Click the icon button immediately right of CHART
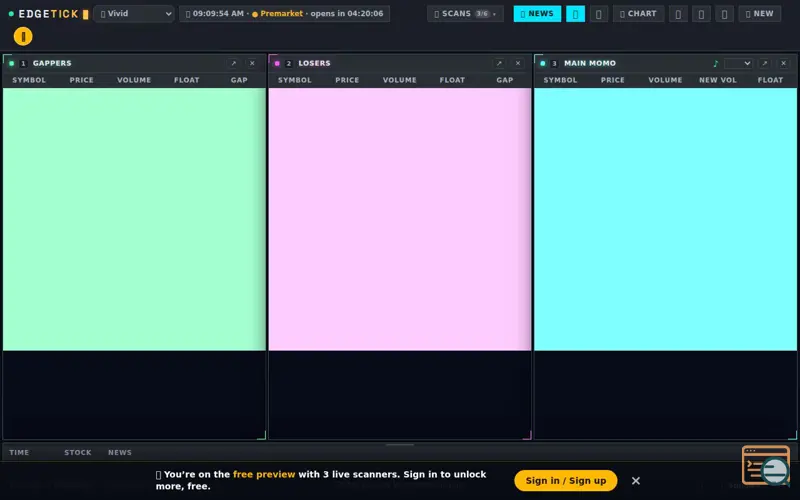The height and width of the screenshot is (500, 800). click(678, 14)
